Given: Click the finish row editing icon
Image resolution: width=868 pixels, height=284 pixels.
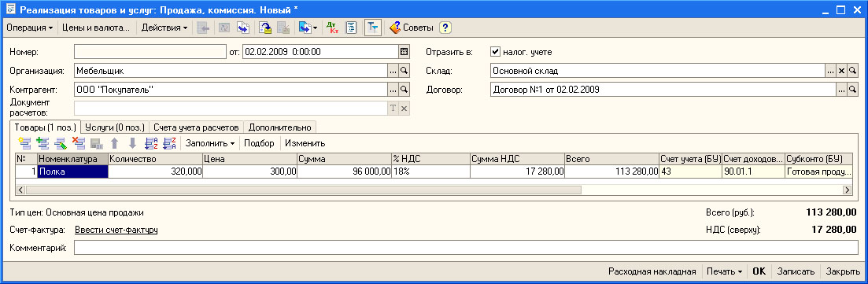Looking at the screenshot, I should pyautogui.click(x=96, y=143).
